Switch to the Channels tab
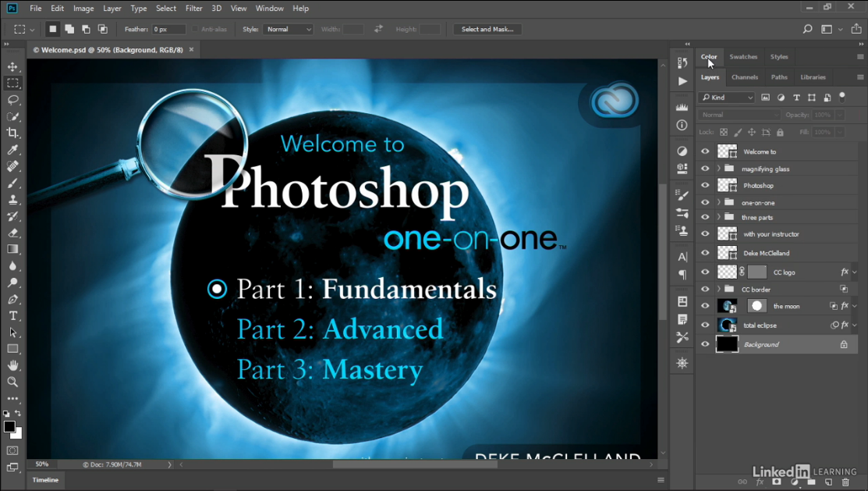 745,77
